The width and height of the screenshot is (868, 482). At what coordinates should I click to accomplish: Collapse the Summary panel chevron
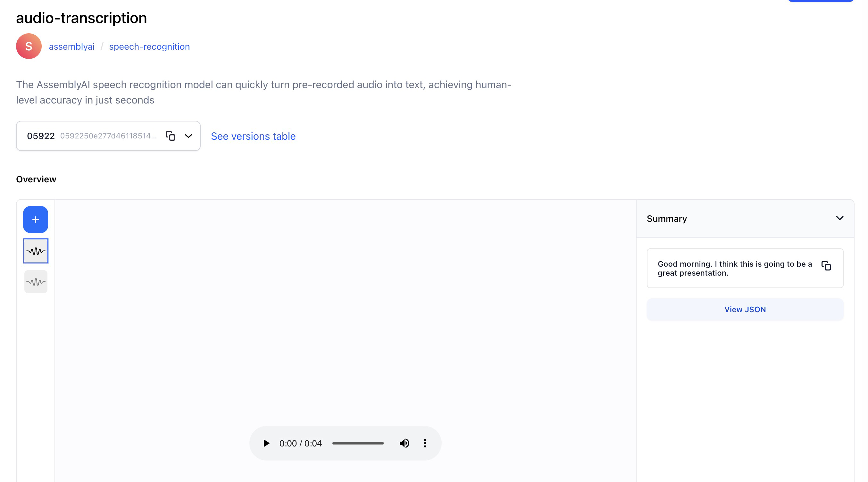coord(839,218)
